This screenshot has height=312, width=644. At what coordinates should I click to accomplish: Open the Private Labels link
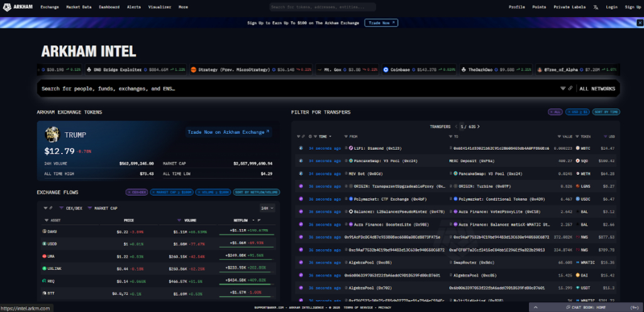coord(570,7)
